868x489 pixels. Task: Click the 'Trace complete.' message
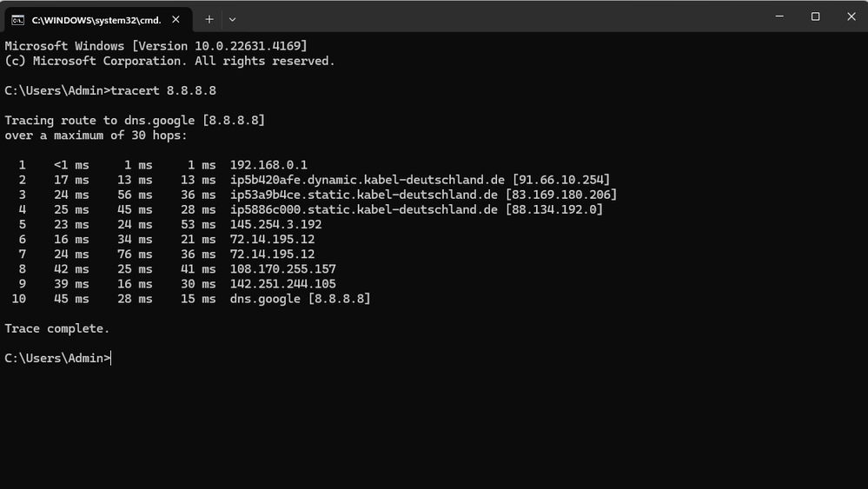(57, 328)
